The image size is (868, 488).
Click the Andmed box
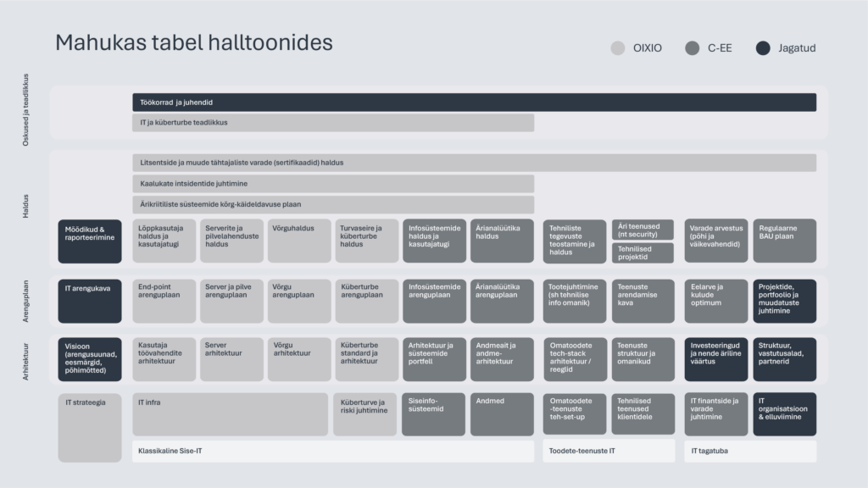(x=502, y=414)
